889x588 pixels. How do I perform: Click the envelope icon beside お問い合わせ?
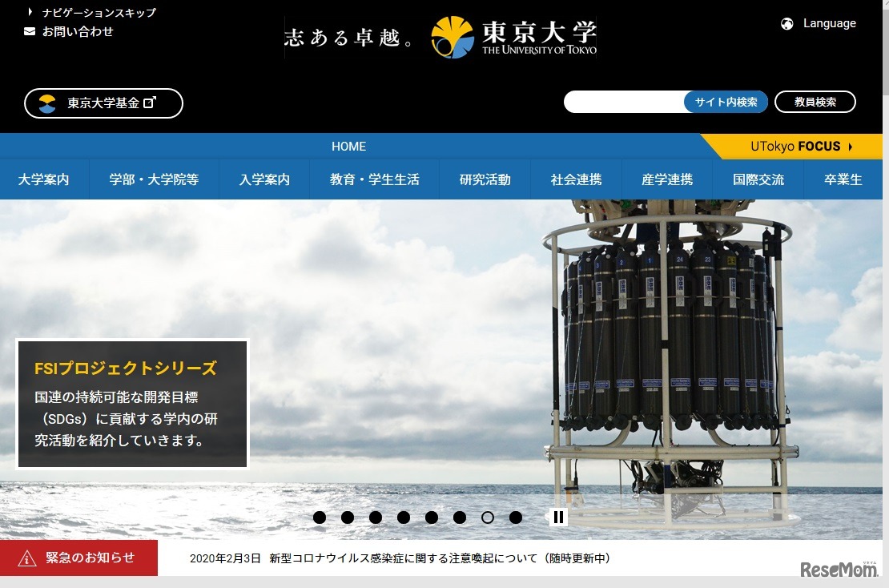30,32
